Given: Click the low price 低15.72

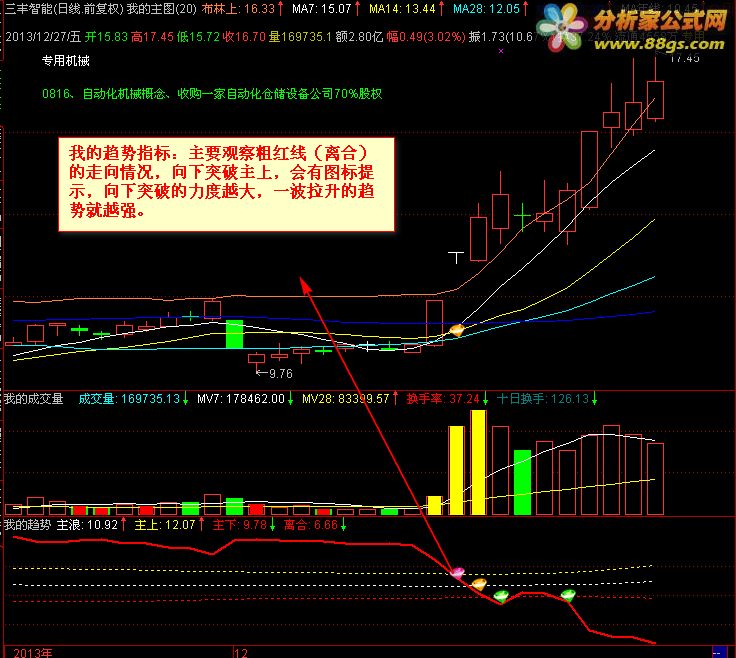Looking at the screenshot, I should (198, 37).
